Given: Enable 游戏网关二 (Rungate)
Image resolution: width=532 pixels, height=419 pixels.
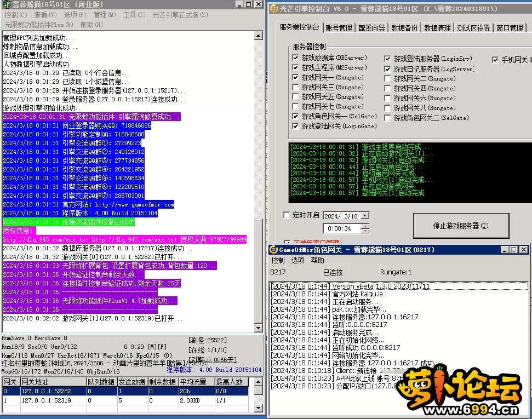Looking at the screenshot, I should click(x=387, y=79).
